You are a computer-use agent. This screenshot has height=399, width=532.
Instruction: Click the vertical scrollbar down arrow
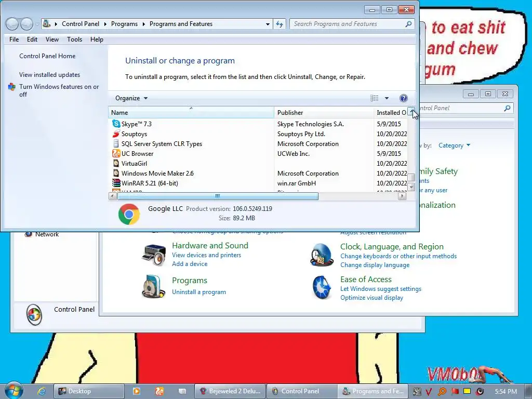(x=411, y=187)
